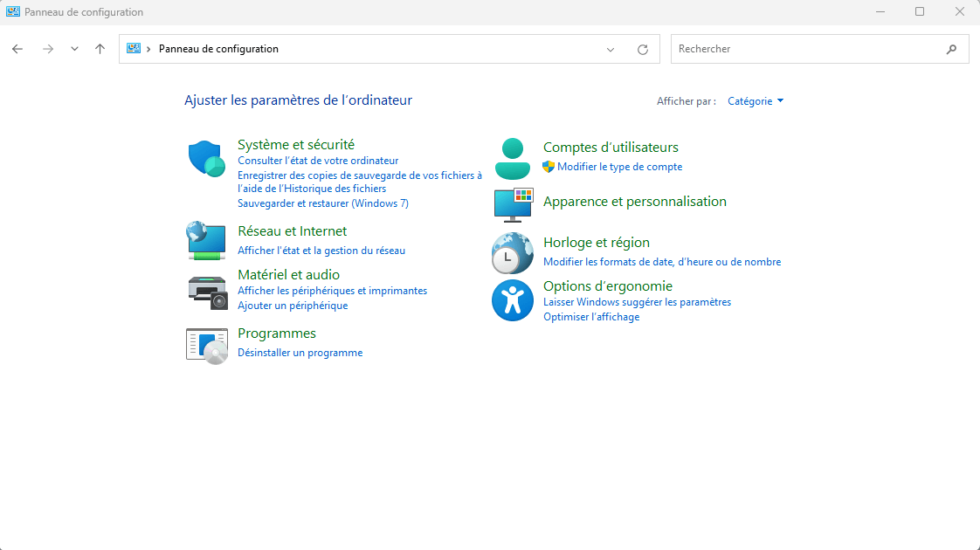
Task: Click the refresh button in the address bar
Action: pyautogui.click(x=642, y=49)
